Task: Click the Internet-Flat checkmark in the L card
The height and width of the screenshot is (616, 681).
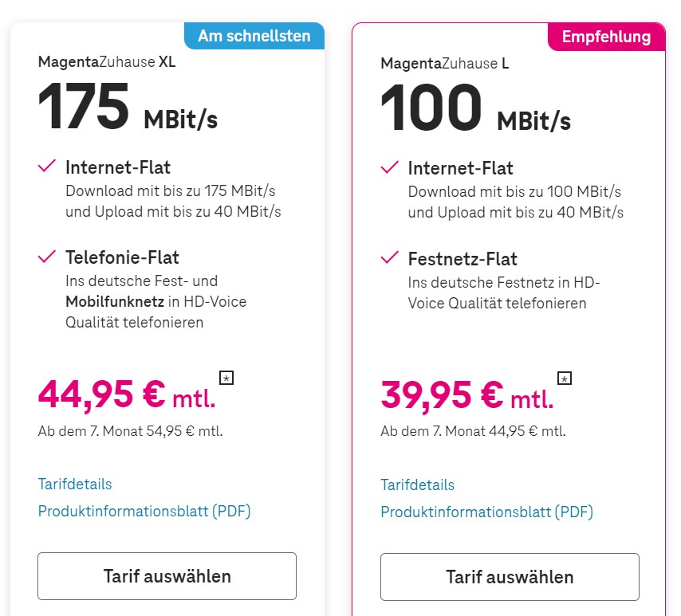Action: (390, 167)
